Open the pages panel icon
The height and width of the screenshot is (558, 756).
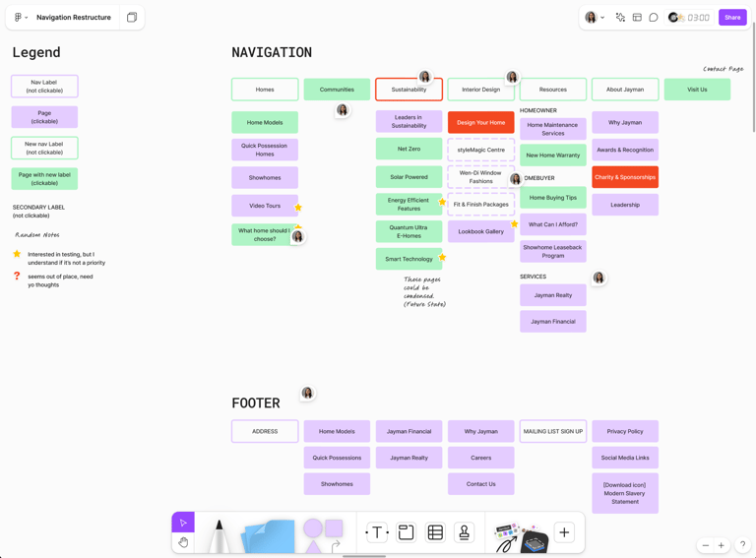pyautogui.click(x=132, y=18)
